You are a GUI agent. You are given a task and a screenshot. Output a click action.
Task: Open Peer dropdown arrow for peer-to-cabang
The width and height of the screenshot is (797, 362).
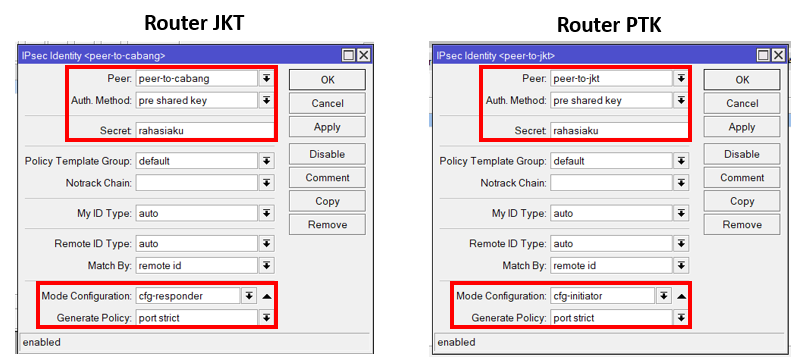266,78
